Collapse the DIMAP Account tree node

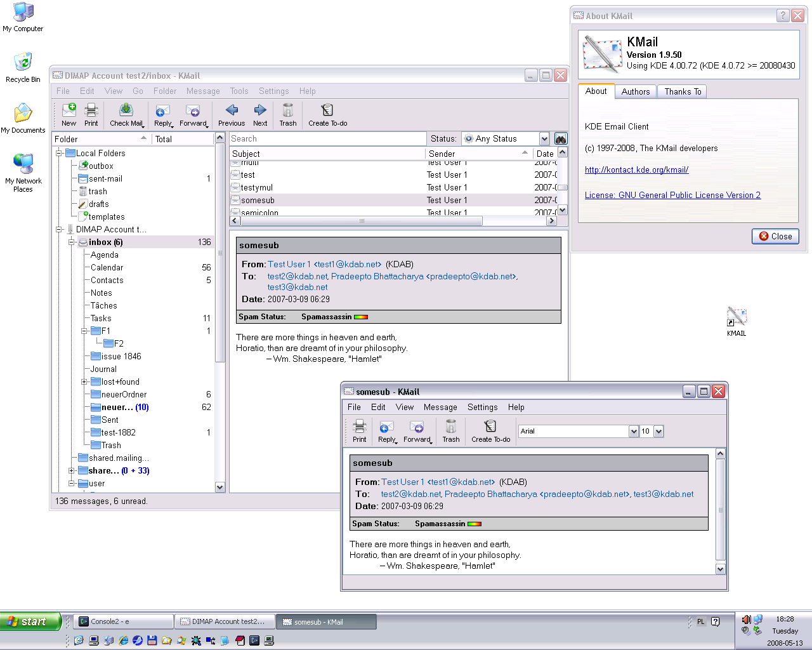(59, 229)
